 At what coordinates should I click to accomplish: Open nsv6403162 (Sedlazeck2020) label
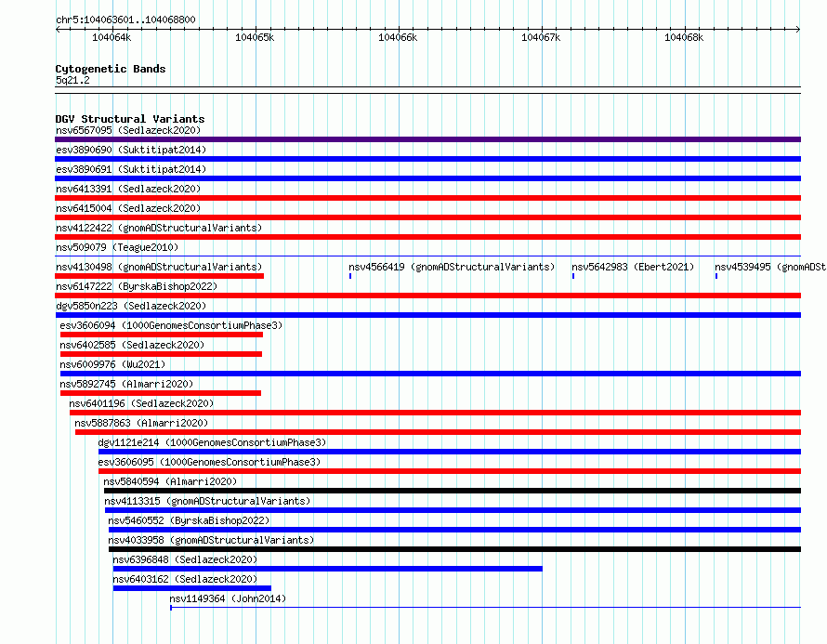tap(185, 579)
